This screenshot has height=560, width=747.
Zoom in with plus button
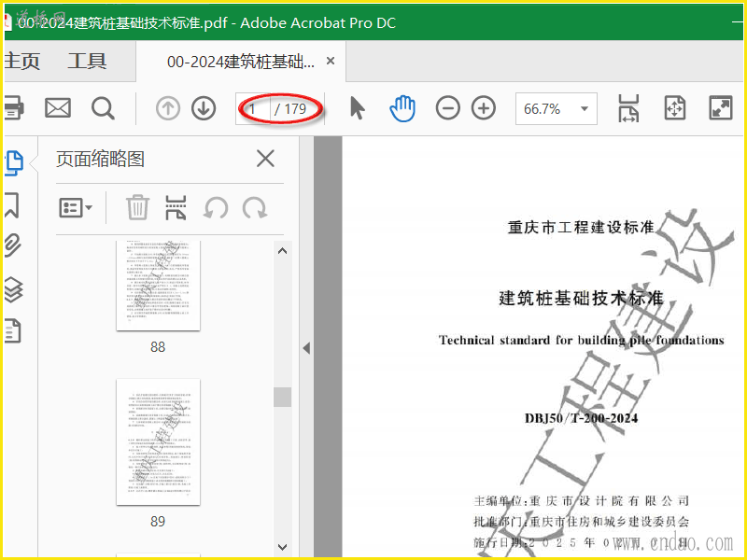coord(484,108)
